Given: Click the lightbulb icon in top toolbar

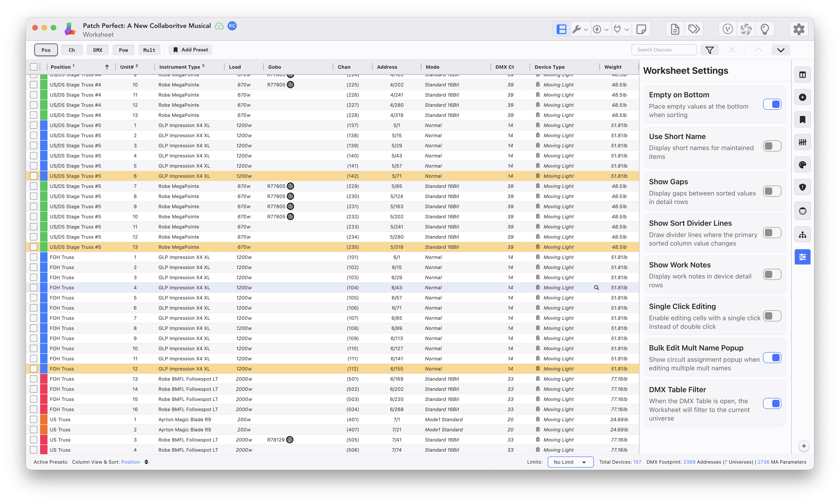Looking at the screenshot, I should point(765,29).
